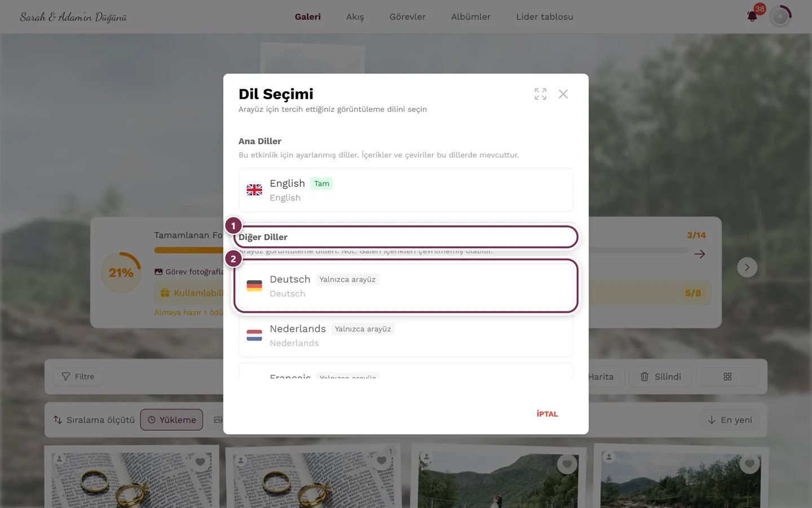This screenshot has width=812, height=508.
Task: Click the "Ana Diller" heading
Action: pos(260,141)
